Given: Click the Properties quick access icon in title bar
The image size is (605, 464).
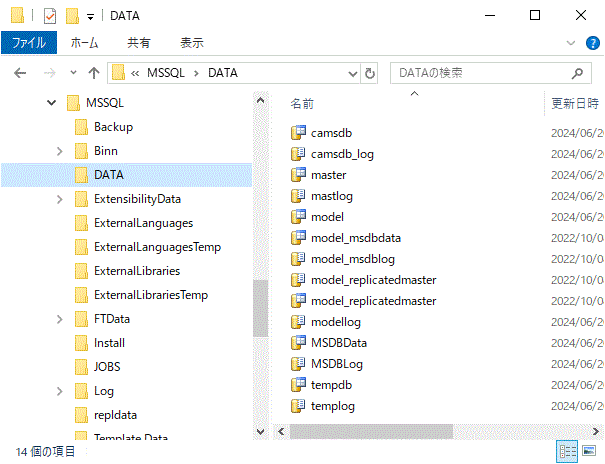Looking at the screenshot, I should click(50, 16).
